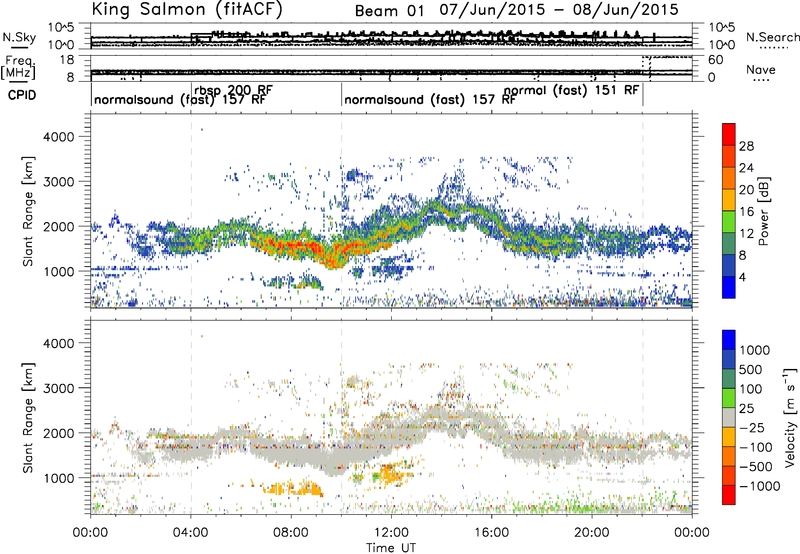The width and height of the screenshot is (800, 554).
Task: Select the blue top segment of Velocity colorbar
Action: click(x=729, y=340)
